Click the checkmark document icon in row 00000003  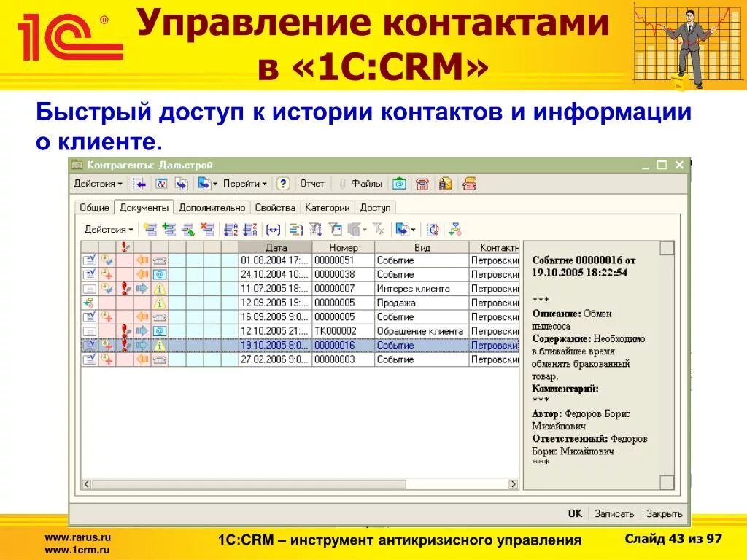point(90,359)
